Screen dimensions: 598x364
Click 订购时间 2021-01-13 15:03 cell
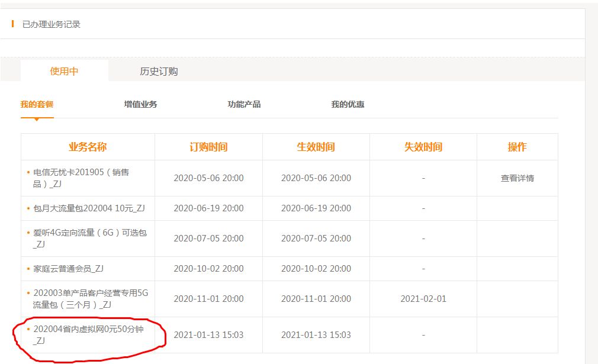point(208,334)
